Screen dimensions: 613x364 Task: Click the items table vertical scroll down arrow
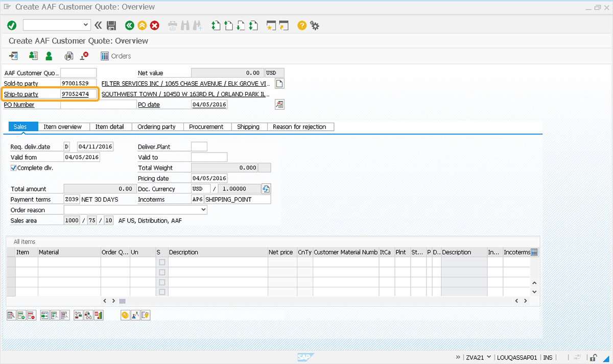pyautogui.click(x=534, y=292)
